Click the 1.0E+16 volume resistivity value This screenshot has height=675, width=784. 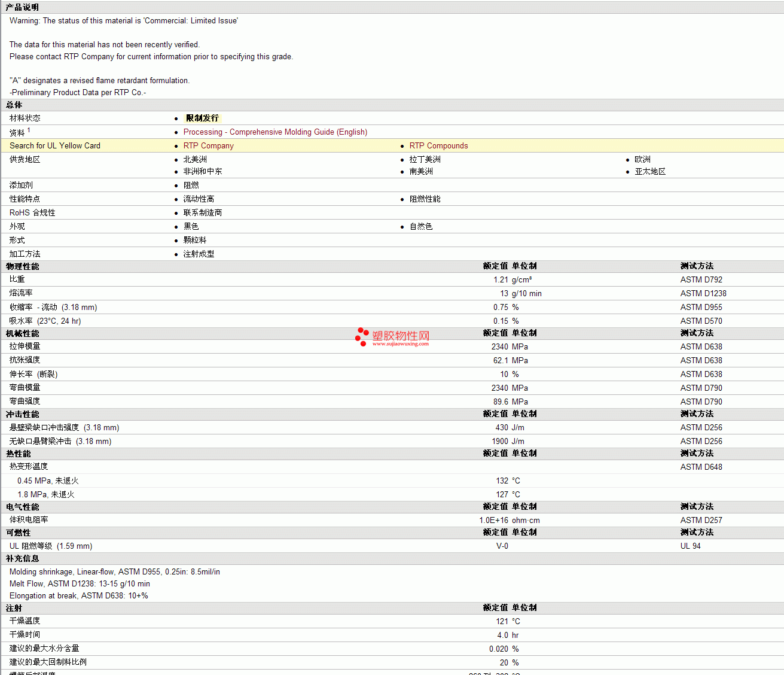tap(493, 521)
